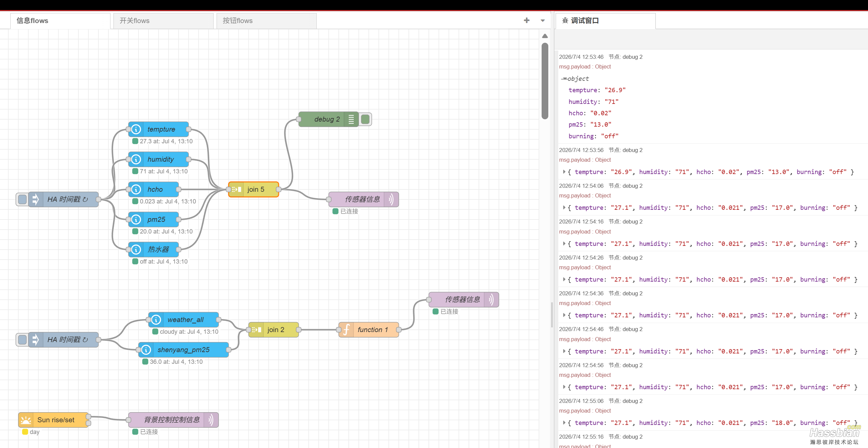
Task: Expand the debug payload at 12:54:46
Action: tap(564, 351)
